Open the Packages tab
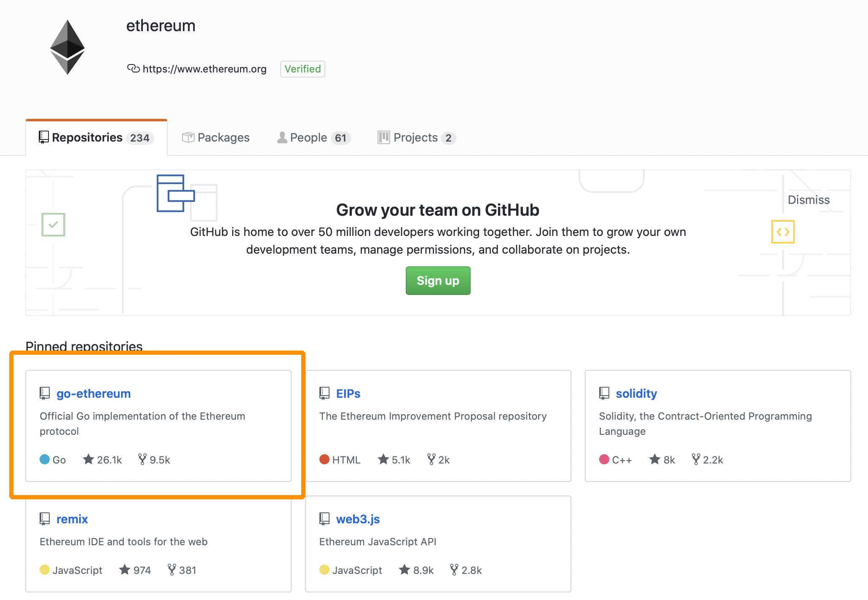Viewport: 868px width, 600px height. [x=216, y=138]
